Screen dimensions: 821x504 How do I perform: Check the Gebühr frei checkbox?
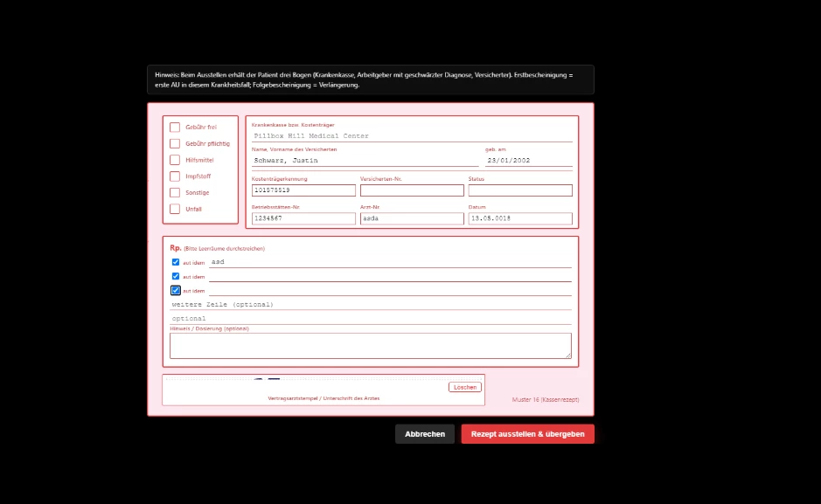(x=175, y=127)
